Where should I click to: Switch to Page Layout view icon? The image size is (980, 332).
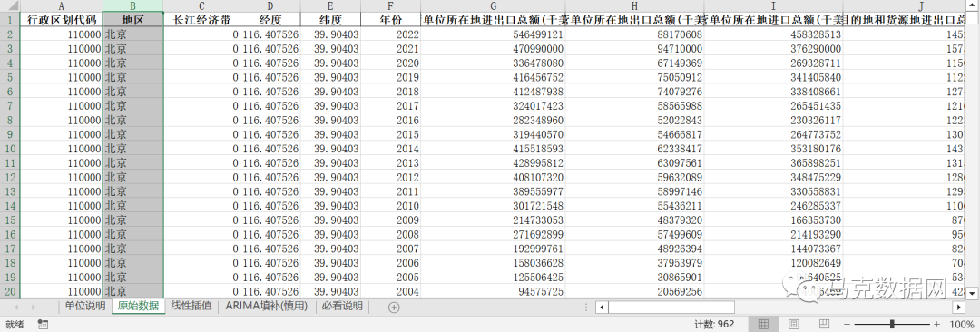[794, 324]
